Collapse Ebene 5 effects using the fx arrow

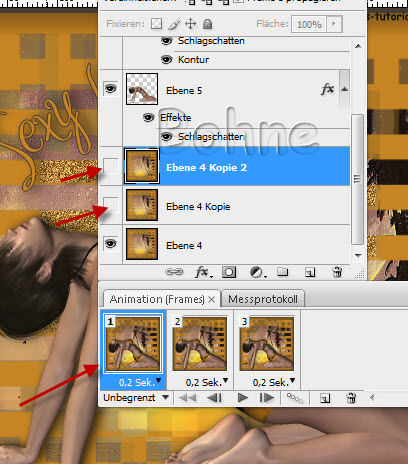pos(345,89)
